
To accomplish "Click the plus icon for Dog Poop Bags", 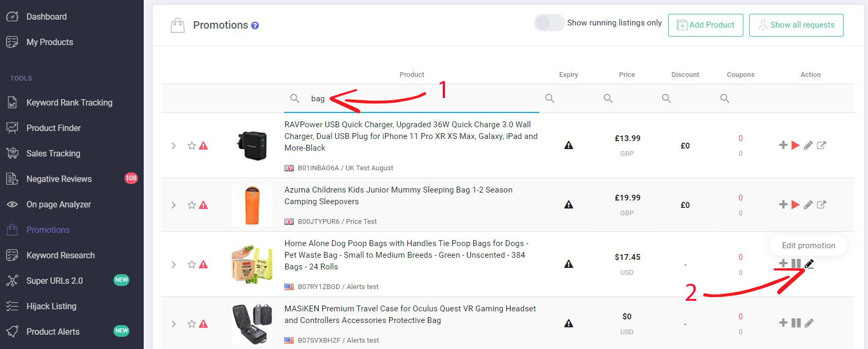I will tap(783, 264).
